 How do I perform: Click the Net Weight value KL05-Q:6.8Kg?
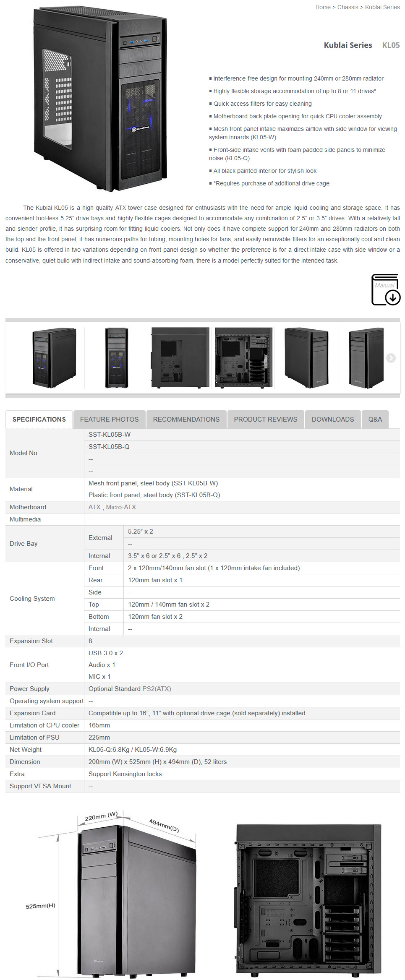[133, 750]
